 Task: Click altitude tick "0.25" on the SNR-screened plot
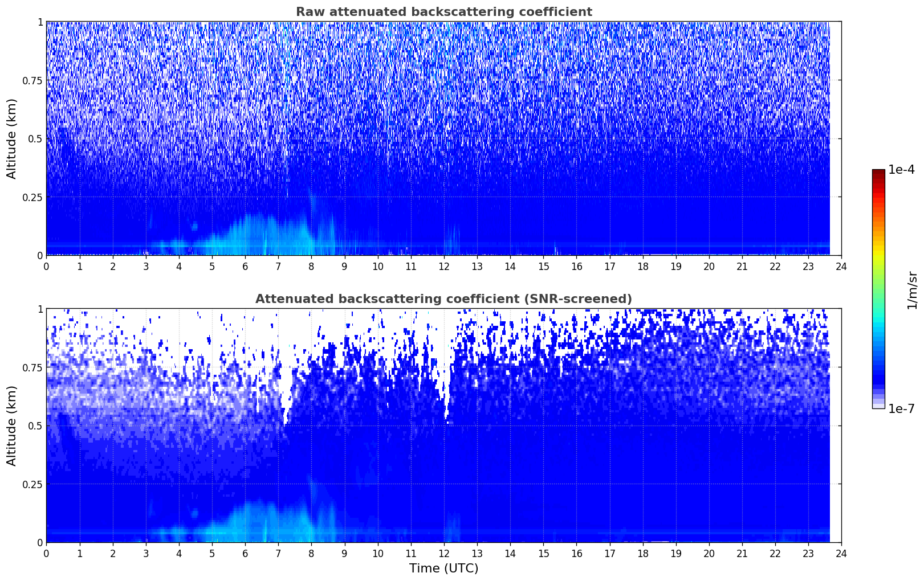click(x=32, y=484)
